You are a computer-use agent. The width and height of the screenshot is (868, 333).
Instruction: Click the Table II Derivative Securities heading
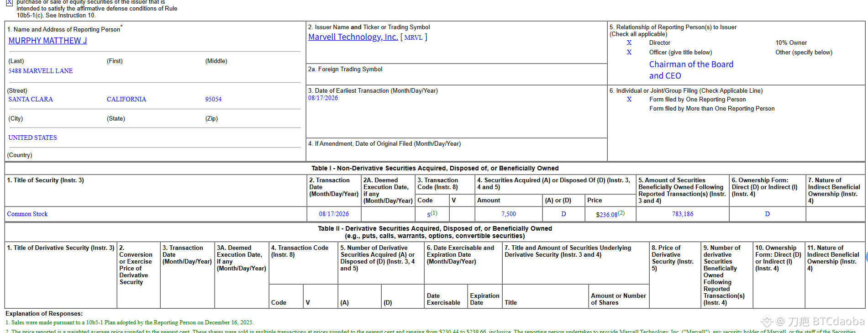click(435, 232)
